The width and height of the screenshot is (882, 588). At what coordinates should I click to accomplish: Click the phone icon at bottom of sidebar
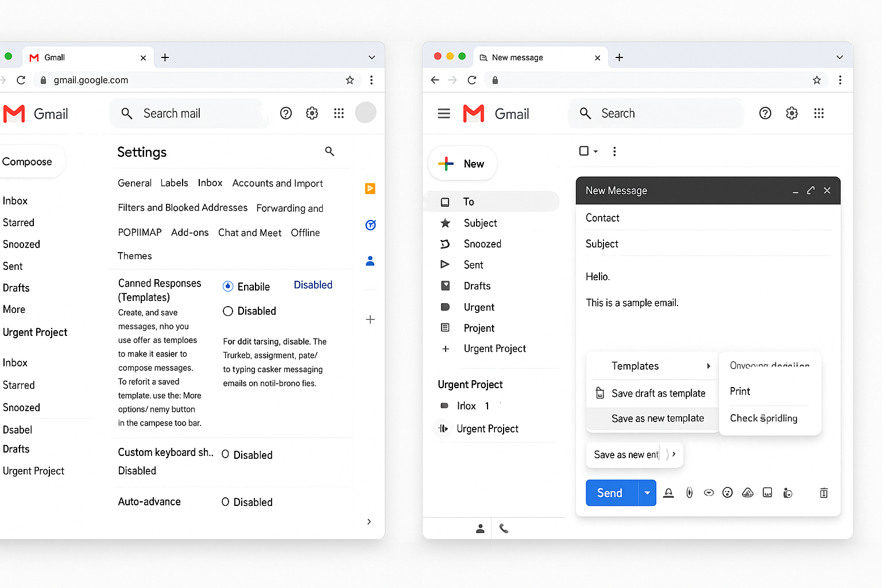[504, 529]
